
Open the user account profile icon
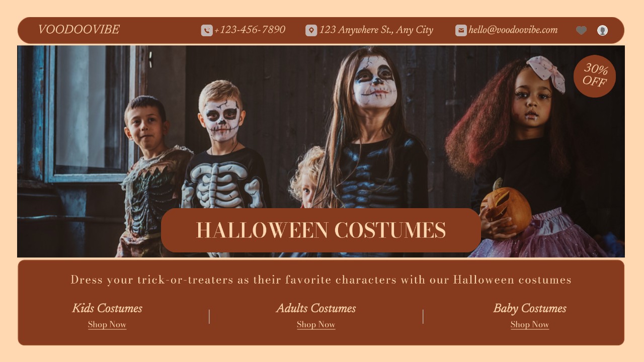coord(602,30)
